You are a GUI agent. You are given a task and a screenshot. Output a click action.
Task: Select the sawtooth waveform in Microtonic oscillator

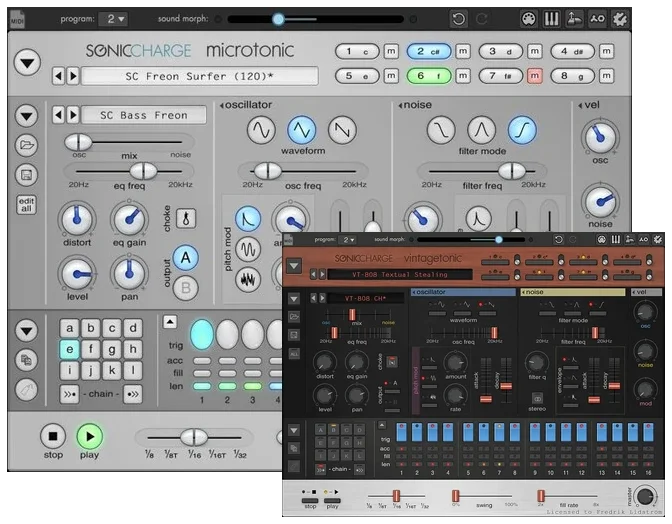(x=342, y=130)
